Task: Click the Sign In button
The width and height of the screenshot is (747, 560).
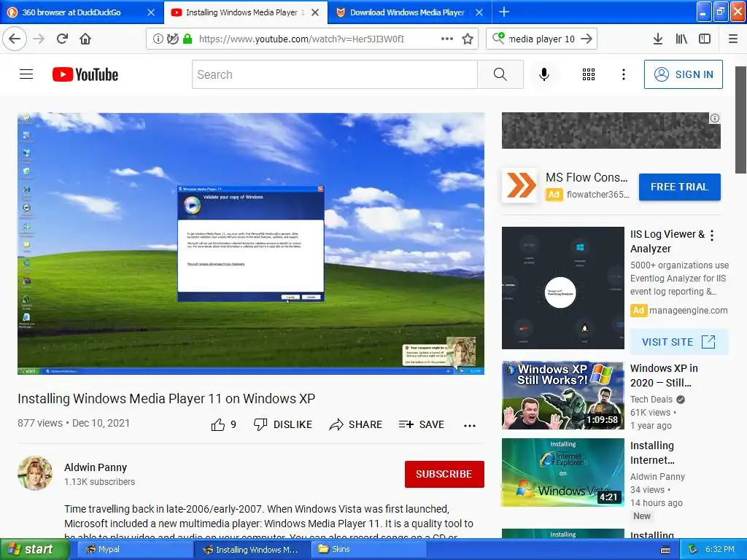Action: [683, 74]
